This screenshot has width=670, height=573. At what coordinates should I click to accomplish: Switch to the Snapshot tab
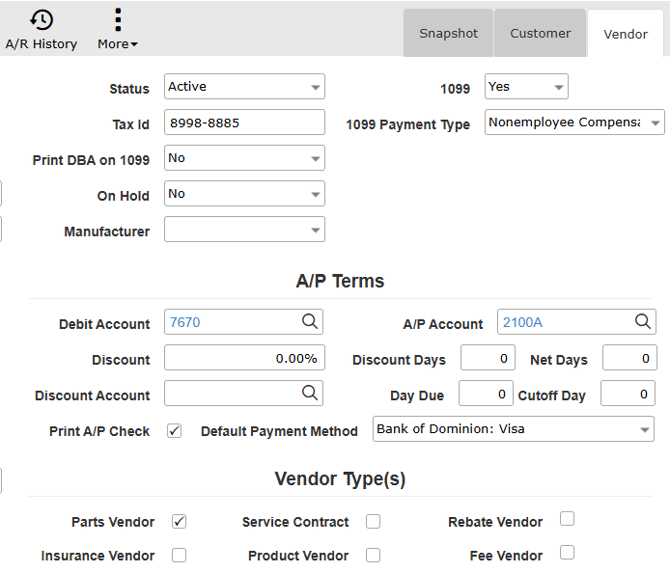click(x=448, y=33)
